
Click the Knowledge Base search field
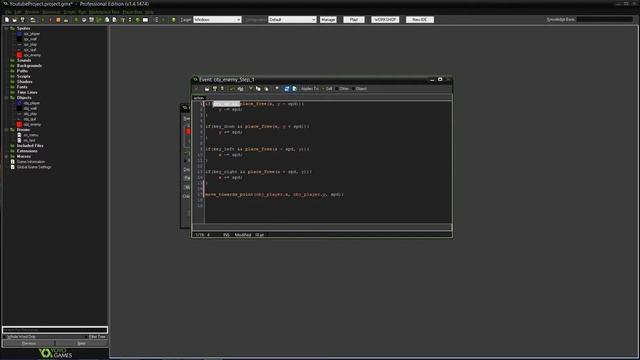click(604, 20)
